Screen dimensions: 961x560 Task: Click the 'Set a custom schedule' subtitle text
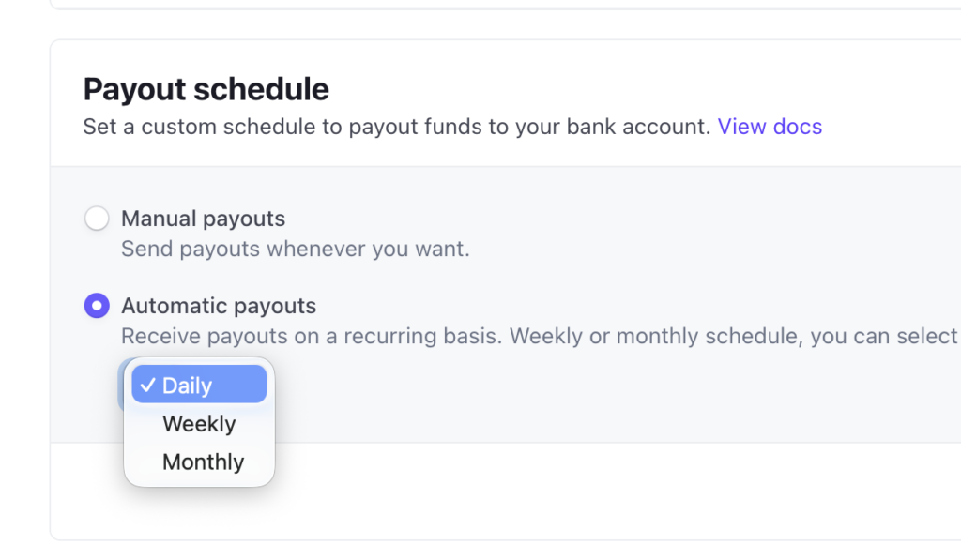point(396,127)
